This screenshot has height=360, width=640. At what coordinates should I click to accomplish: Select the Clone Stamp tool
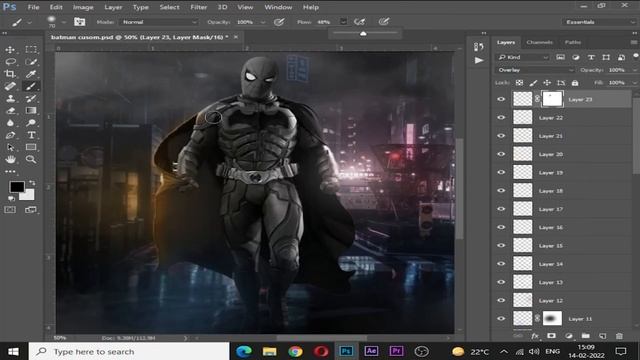10,98
